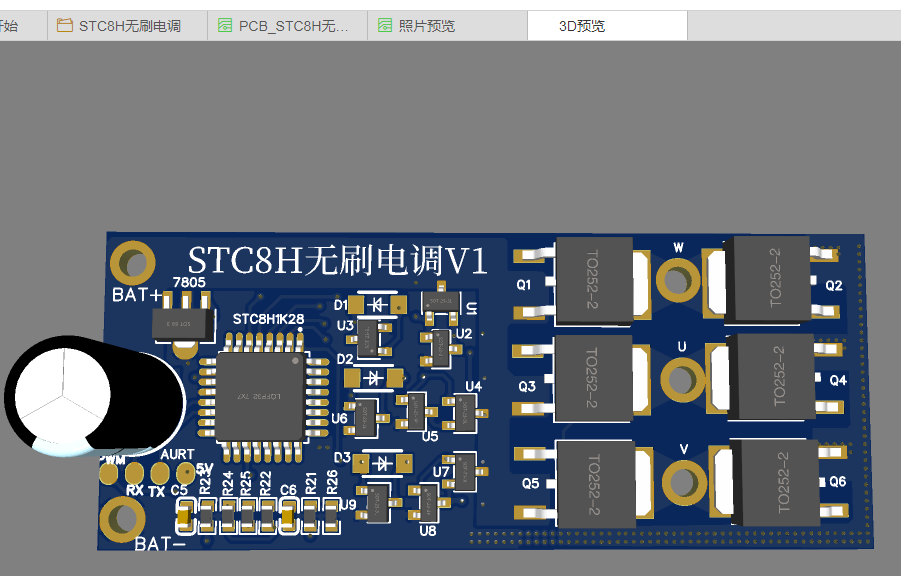Select the U4 component
901x576 pixels.
click(x=466, y=413)
